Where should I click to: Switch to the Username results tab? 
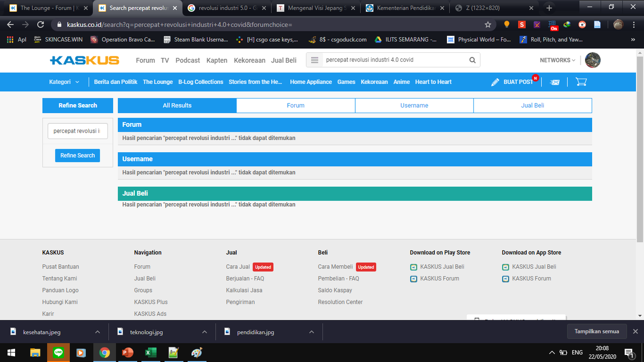(x=414, y=106)
